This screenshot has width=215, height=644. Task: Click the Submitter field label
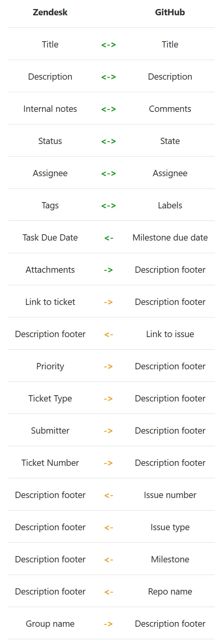50,431
